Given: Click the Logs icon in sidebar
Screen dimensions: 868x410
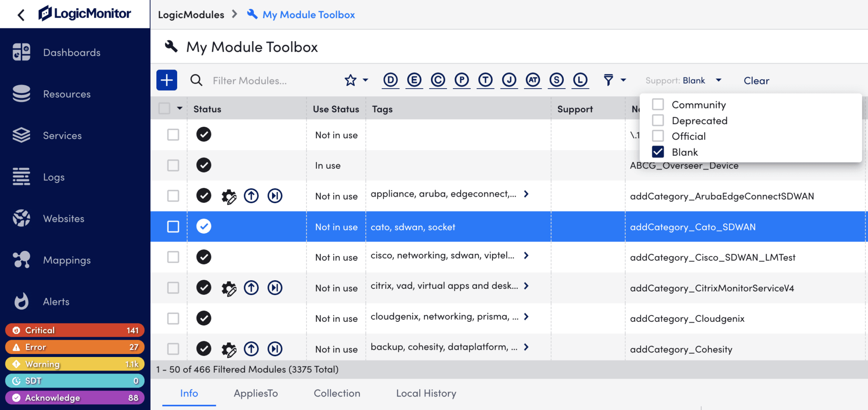Looking at the screenshot, I should point(21,177).
